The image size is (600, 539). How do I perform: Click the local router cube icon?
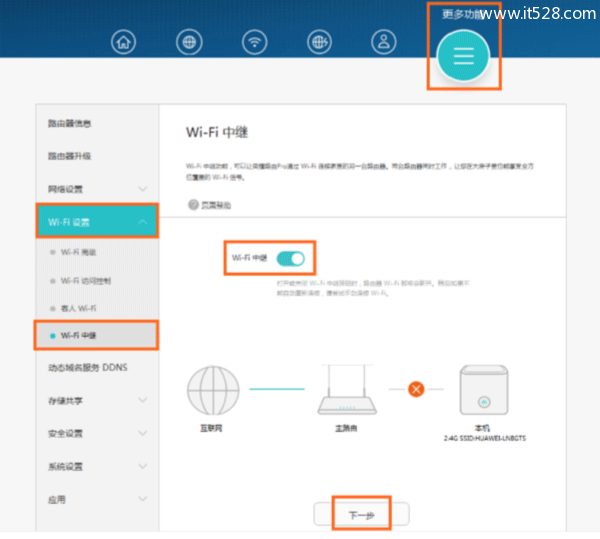[x=484, y=390]
